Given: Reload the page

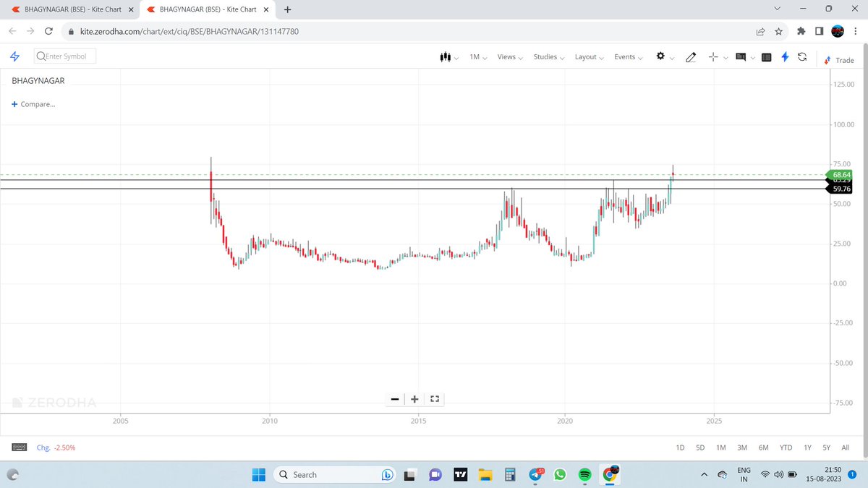Looking at the screenshot, I should click(49, 32).
